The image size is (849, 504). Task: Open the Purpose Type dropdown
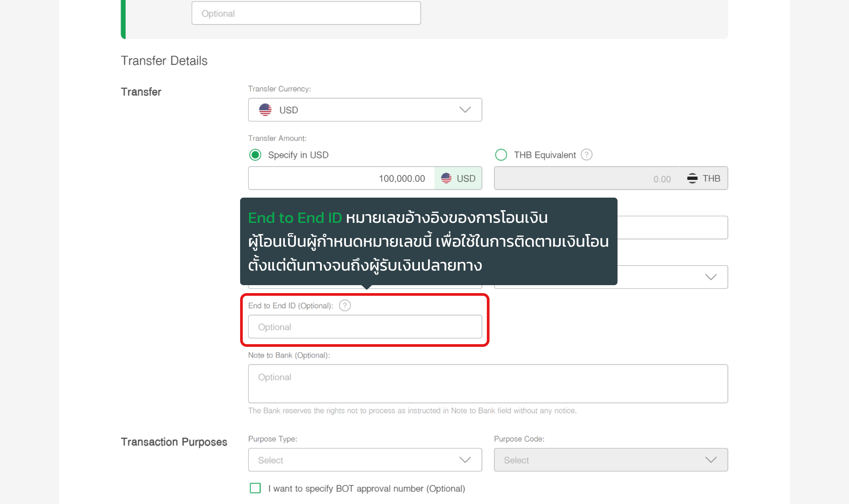[365, 460]
